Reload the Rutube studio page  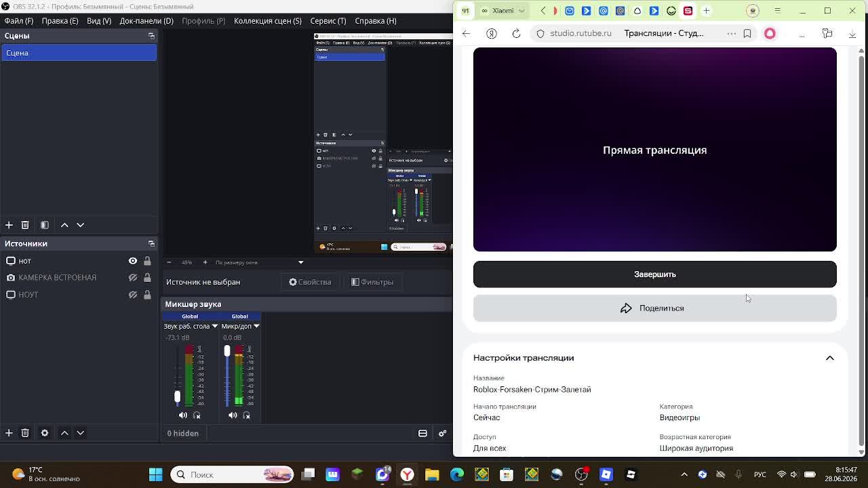click(516, 33)
